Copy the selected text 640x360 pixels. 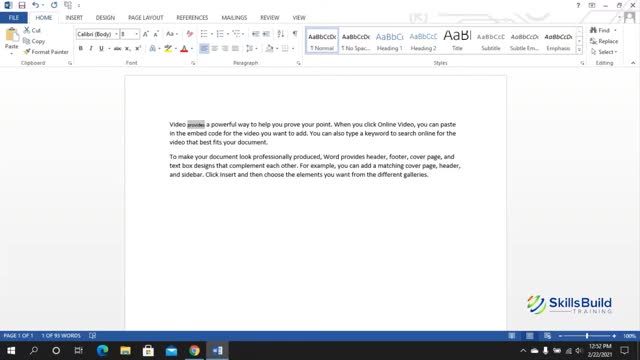click(34, 41)
